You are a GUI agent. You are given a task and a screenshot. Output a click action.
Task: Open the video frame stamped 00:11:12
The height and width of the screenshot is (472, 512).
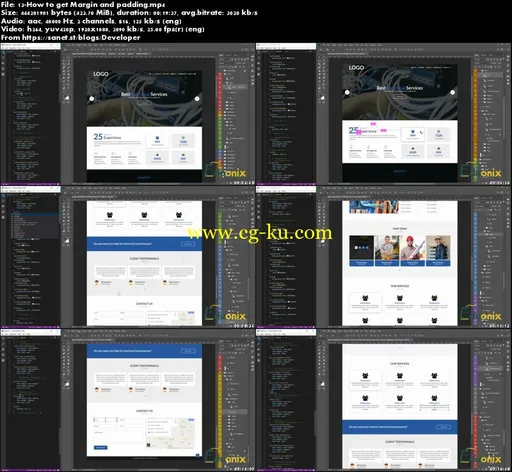384,257
